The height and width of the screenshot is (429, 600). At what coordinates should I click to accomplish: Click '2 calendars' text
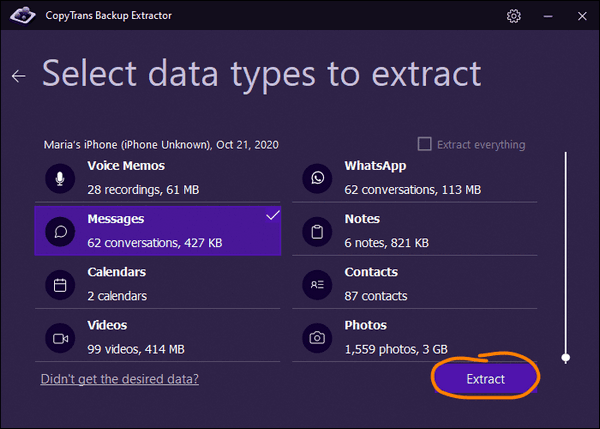coord(117,296)
